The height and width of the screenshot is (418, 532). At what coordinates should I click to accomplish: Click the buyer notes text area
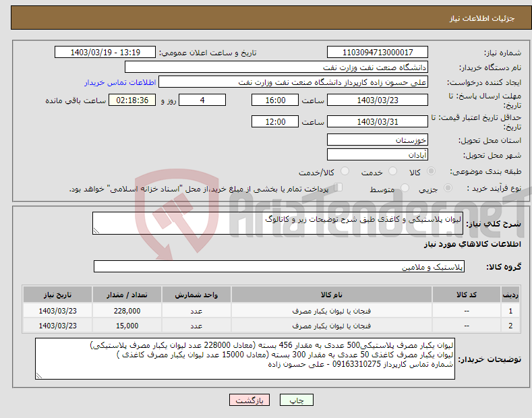tap(245, 359)
